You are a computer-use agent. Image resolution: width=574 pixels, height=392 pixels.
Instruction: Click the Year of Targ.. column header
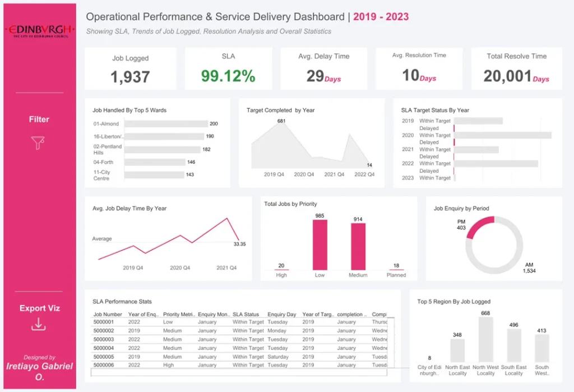[x=318, y=315]
